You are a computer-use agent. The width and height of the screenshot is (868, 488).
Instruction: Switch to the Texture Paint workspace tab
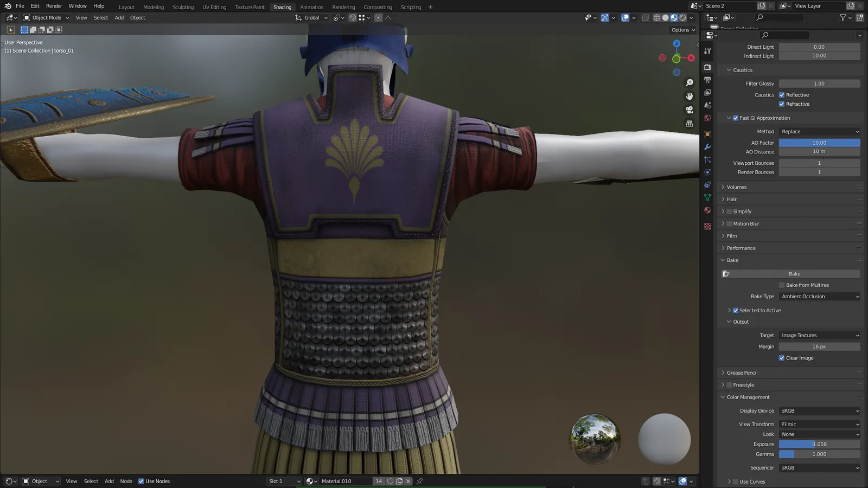click(250, 7)
